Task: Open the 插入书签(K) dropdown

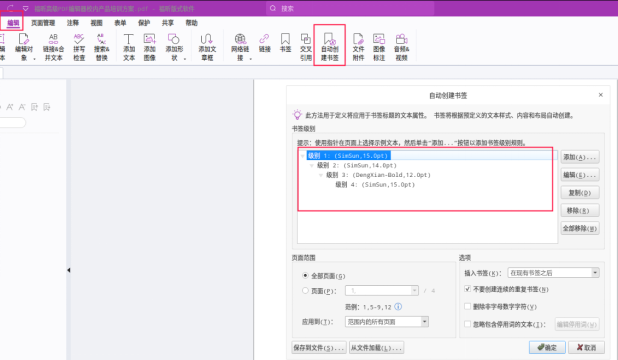Action: [x=553, y=272]
